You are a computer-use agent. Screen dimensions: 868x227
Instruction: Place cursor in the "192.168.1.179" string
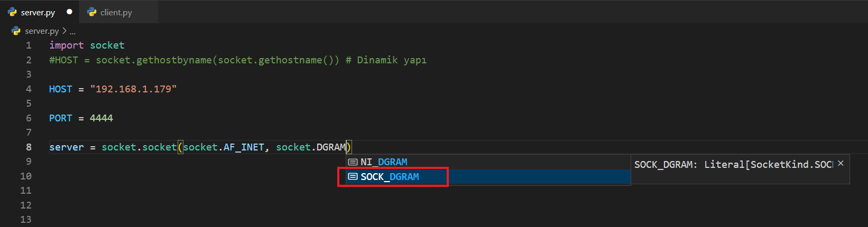[133, 89]
